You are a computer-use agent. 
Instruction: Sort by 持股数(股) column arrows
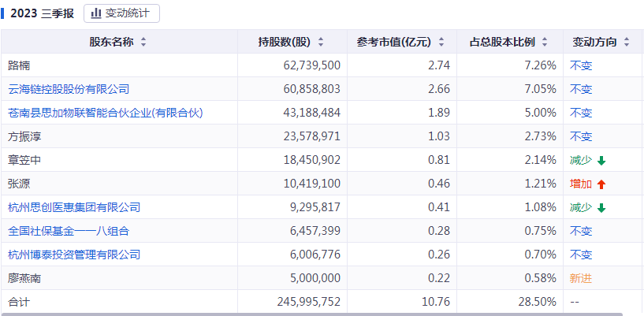320,43
